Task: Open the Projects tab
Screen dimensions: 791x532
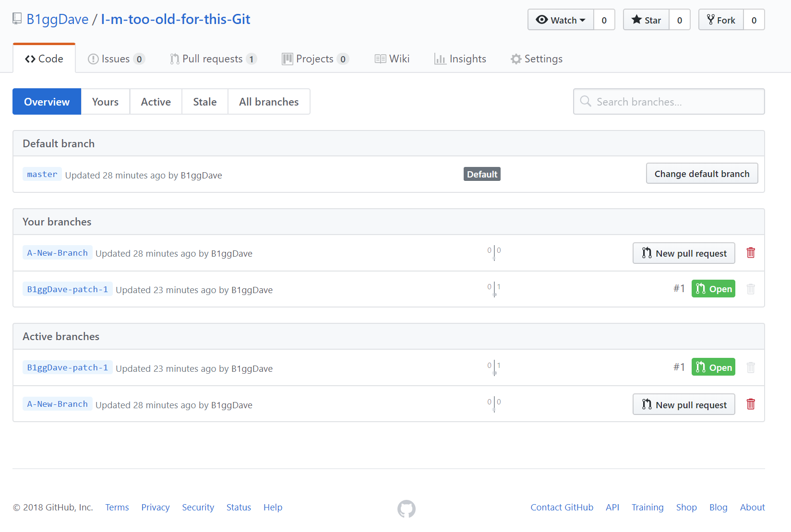Action: click(315, 59)
